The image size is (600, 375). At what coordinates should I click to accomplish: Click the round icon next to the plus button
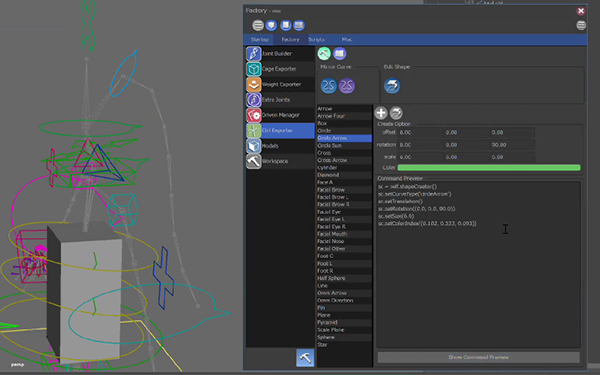pos(396,113)
